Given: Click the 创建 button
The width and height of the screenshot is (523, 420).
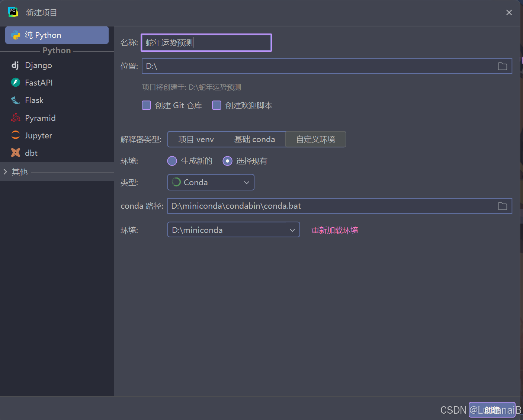Looking at the screenshot, I should coord(492,410).
